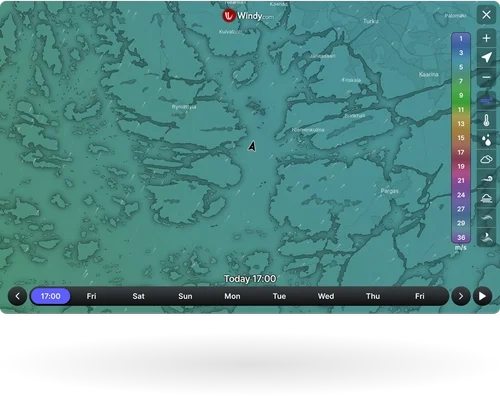Zoom out with the minus button
The image size is (500, 396).
click(486, 77)
